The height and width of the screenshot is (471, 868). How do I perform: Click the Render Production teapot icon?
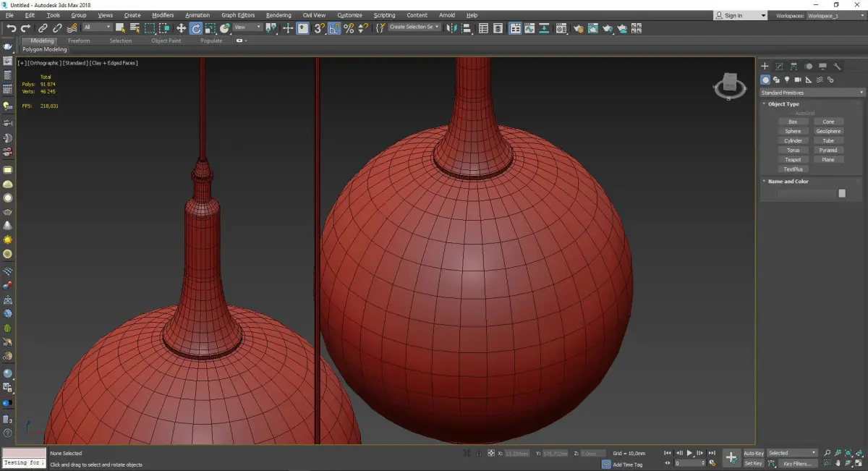[x=608, y=28]
